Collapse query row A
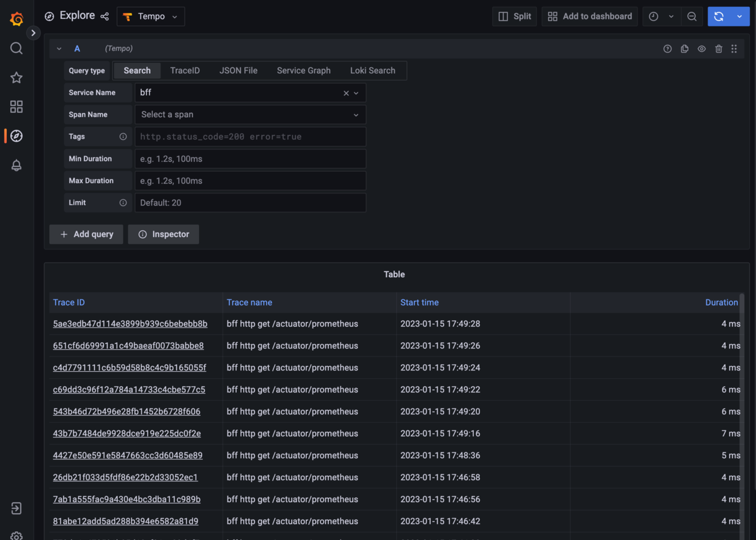 pos(59,49)
